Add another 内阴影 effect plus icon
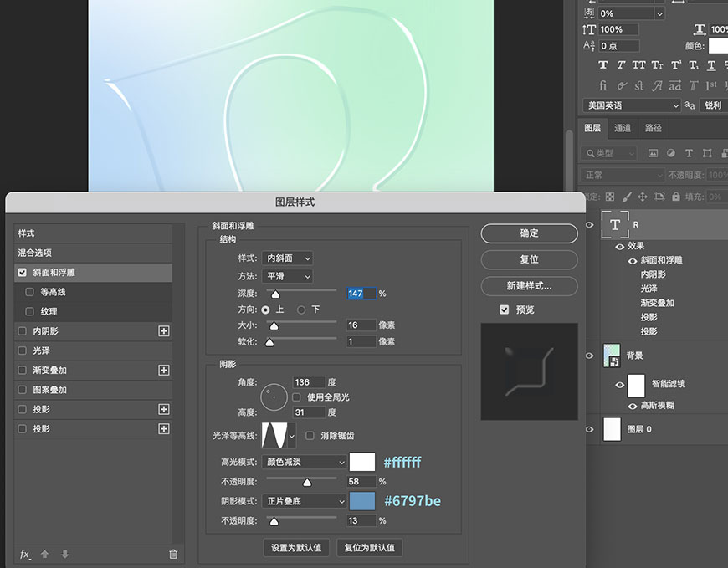Viewport: 728px width, 568px height. click(x=164, y=331)
